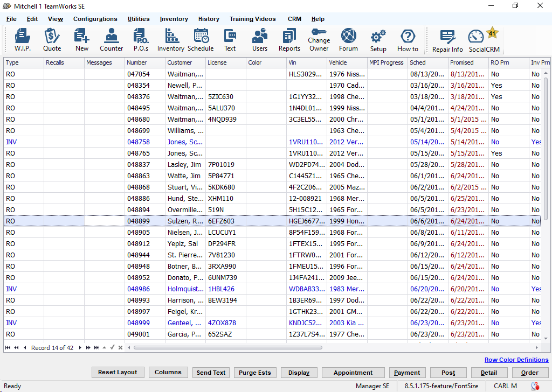Click the X cancel icon in the record navigator
The image size is (552, 392).
click(120, 348)
